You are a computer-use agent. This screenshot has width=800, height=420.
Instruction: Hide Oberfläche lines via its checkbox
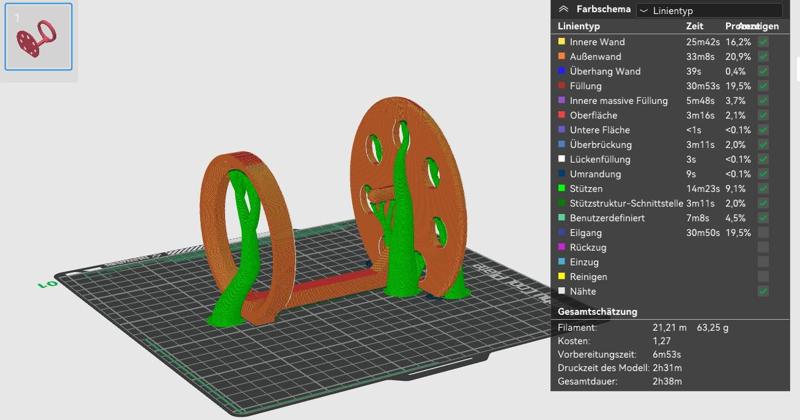(x=763, y=115)
